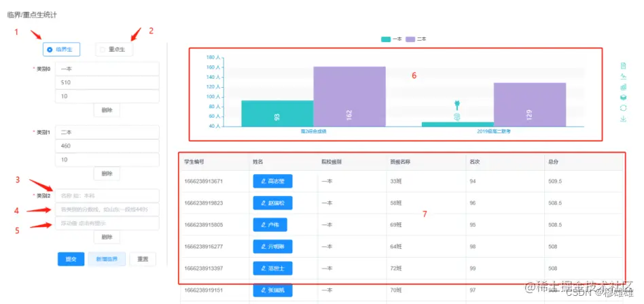Delete 类别1 using its 删除 button
The image size is (644, 304).
107,173
